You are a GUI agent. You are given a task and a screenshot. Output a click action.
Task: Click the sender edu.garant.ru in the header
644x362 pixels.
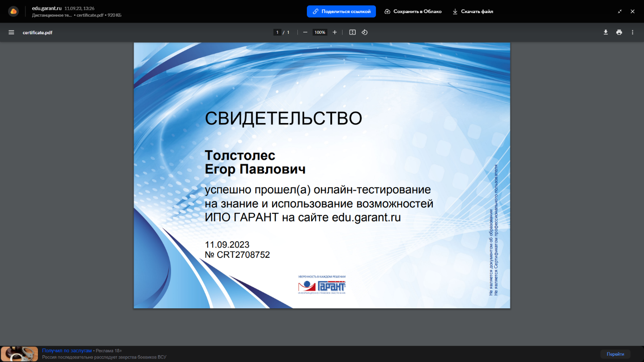tap(46, 8)
